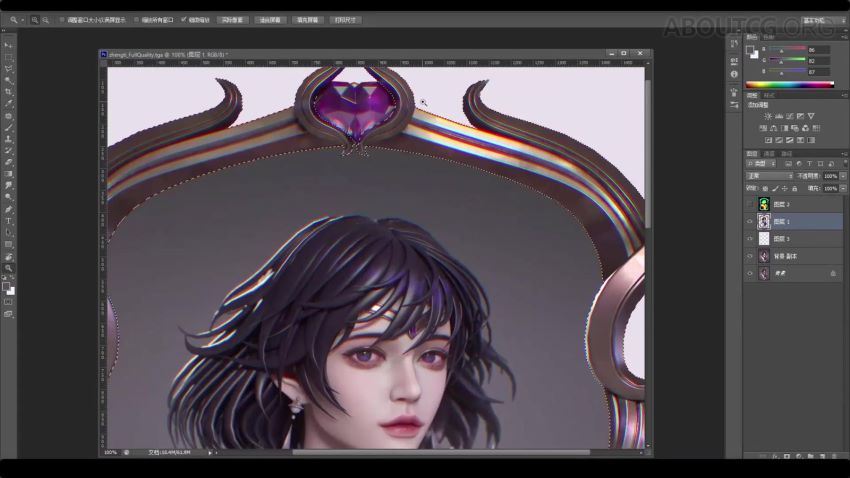Hide layer 图层 1

click(750, 222)
